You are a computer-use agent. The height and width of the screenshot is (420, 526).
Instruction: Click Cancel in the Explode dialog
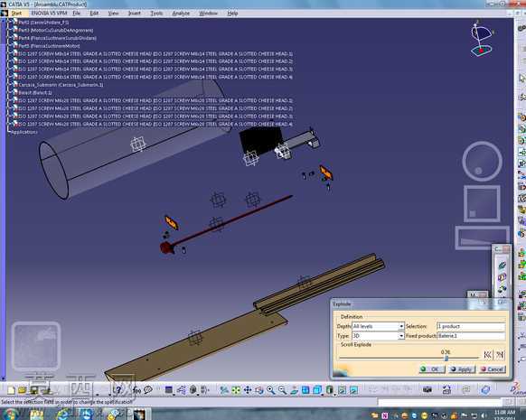tap(493, 369)
